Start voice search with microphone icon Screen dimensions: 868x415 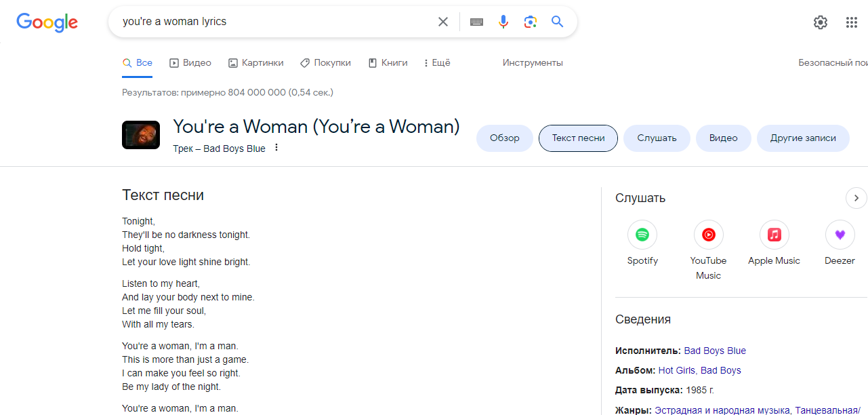pyautogui.click(x=503, y=22)
